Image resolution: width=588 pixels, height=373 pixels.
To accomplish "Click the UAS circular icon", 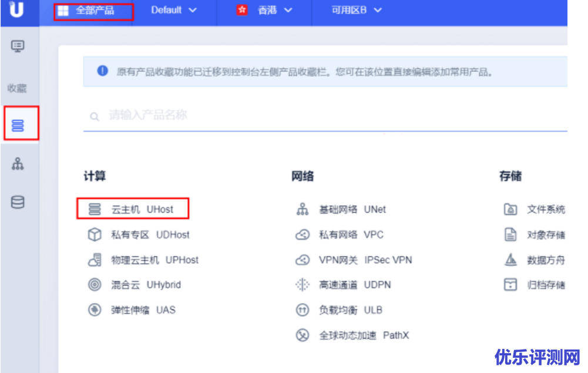I will pyautogui.click(x=95, y=310).
